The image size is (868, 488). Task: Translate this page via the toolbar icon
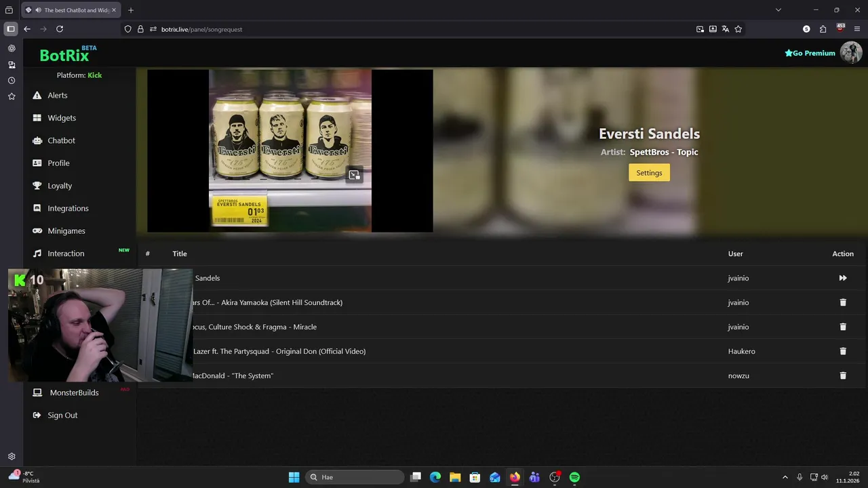[x=726, y=29]
